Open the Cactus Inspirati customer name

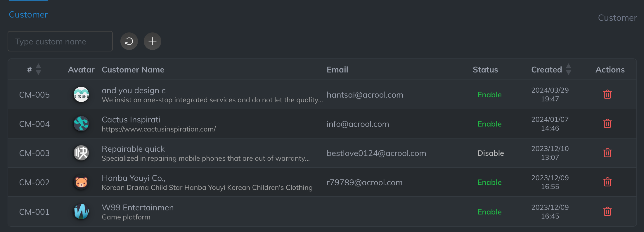[131, 120]
